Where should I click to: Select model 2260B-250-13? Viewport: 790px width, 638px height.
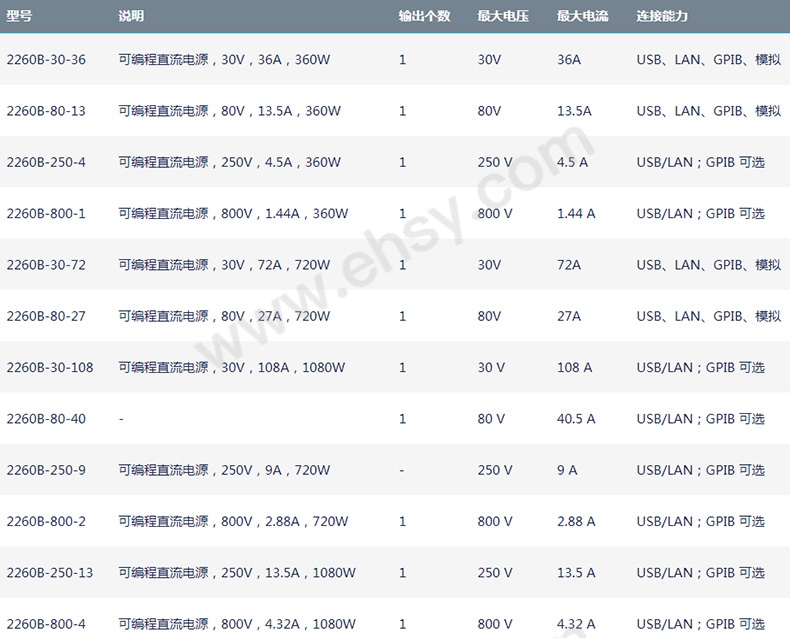50,573
